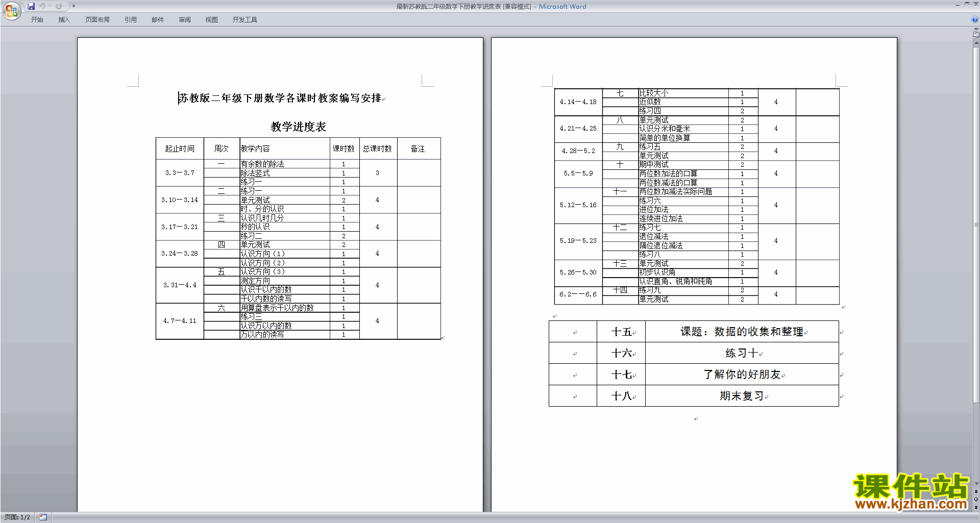
Task: Click the cell 练习十
Action: [x=742, y=353]
